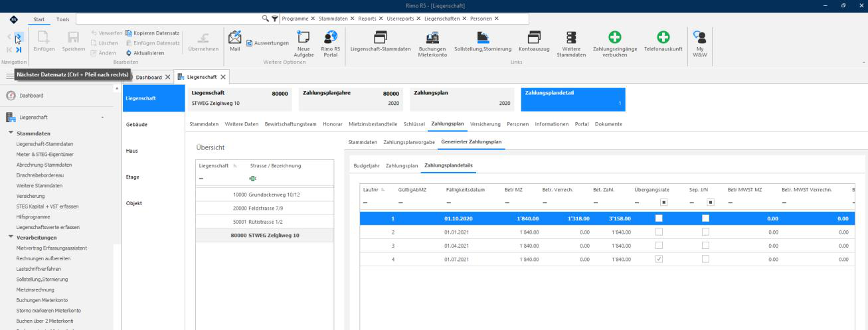
Task: Click the top search input field
Action: [x=169, y=18]
